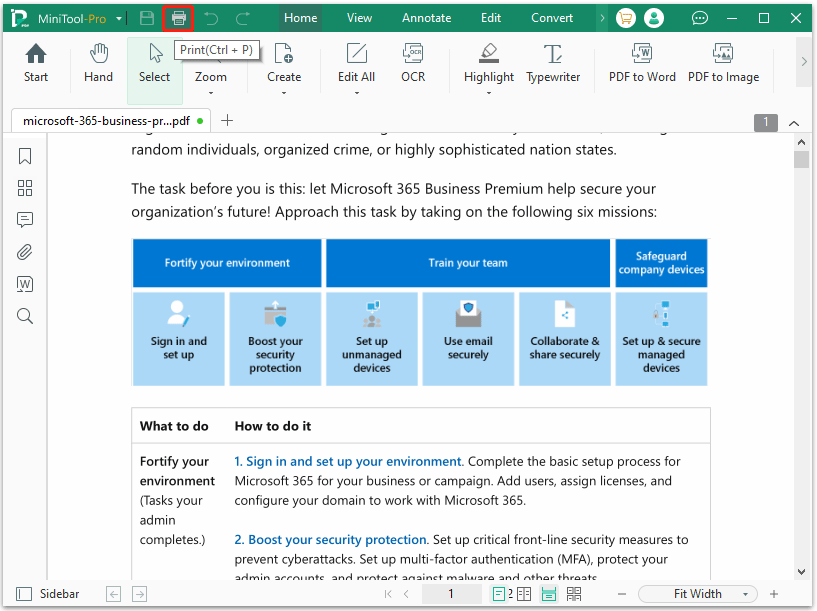Choose the Typewriter tool

pos(553,64)
